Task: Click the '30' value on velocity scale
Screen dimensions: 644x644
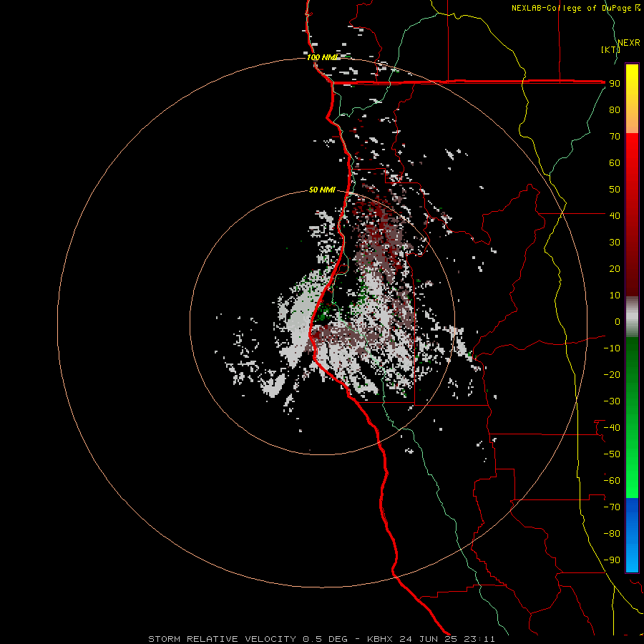Action: coord(615,243)
